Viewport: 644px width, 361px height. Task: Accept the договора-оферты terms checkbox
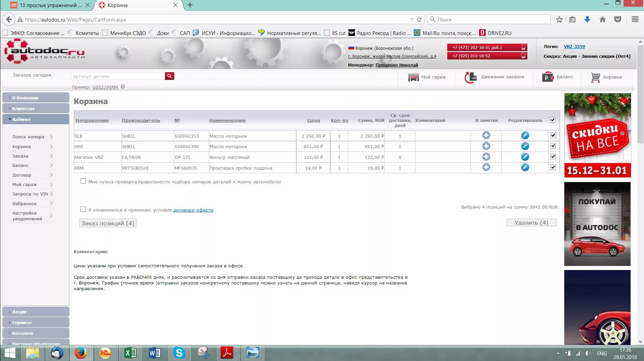[x=83, y=209]
